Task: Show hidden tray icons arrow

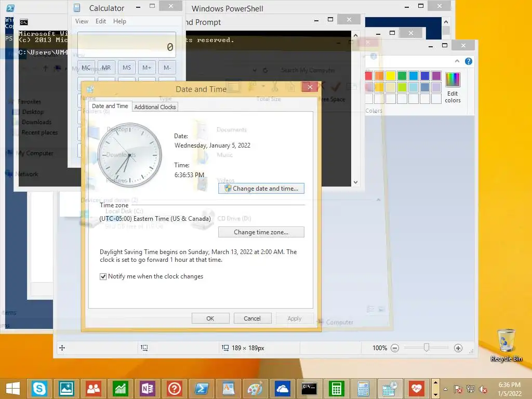Action: tap(445, 389)
